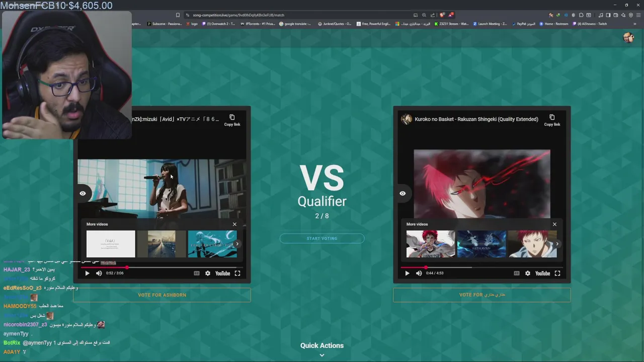Open third red-haired thumbnail on right player
This screenshot has height=362, width=644.
[x=532, y=244]
